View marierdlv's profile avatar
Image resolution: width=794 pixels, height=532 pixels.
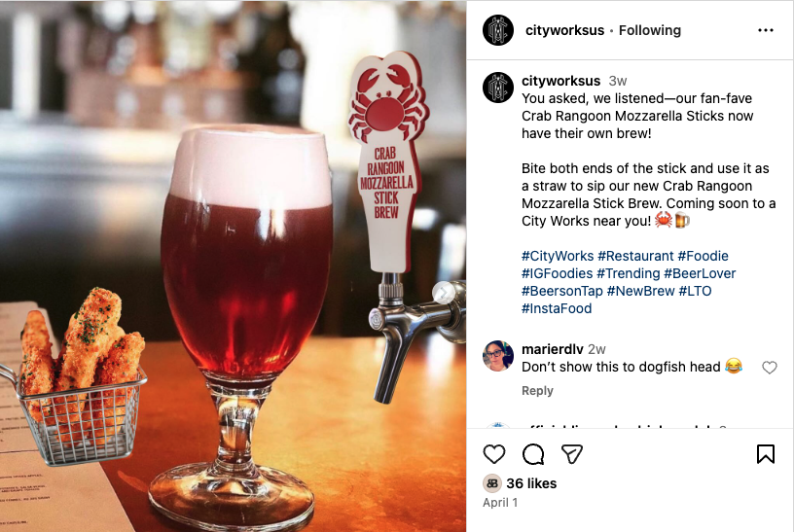click(x=498, y=356)
